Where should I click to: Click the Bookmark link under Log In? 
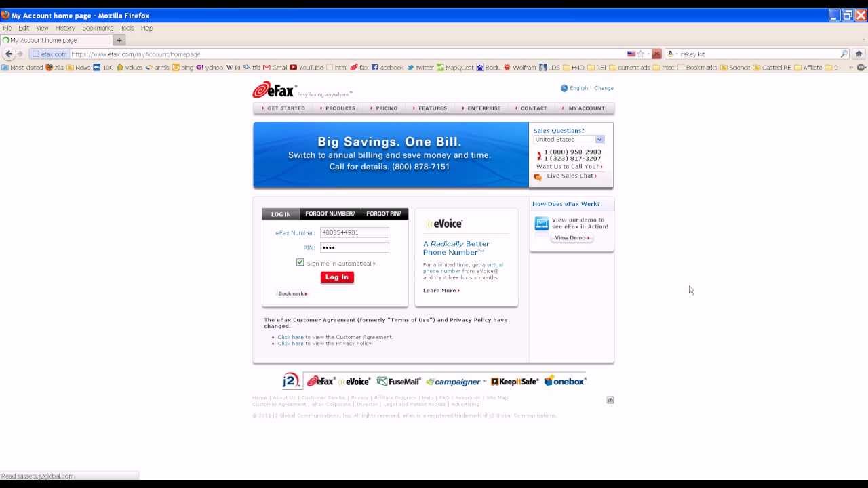(x=292, y=293)
